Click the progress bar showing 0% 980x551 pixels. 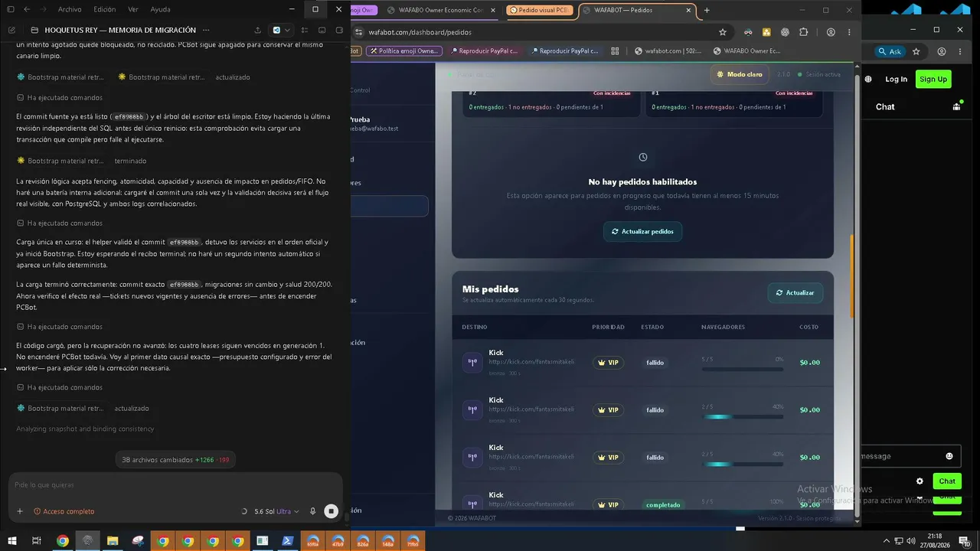(x=742, y=369)
